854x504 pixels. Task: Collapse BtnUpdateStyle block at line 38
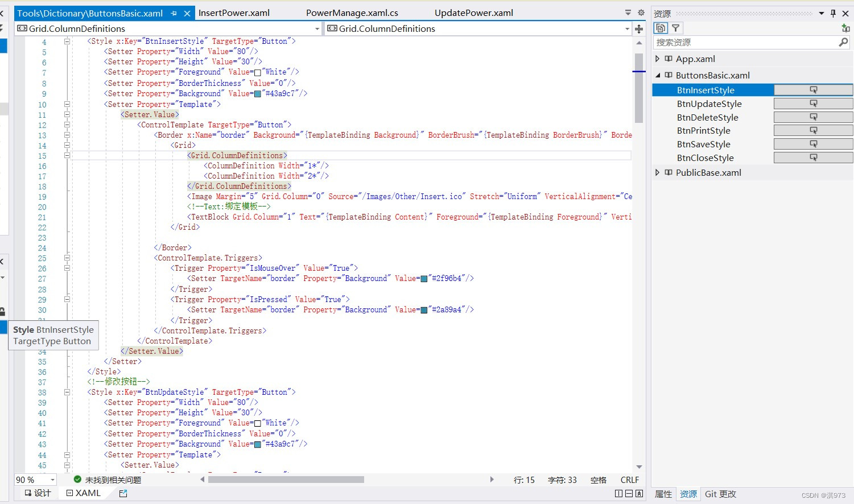click(67, 392)
